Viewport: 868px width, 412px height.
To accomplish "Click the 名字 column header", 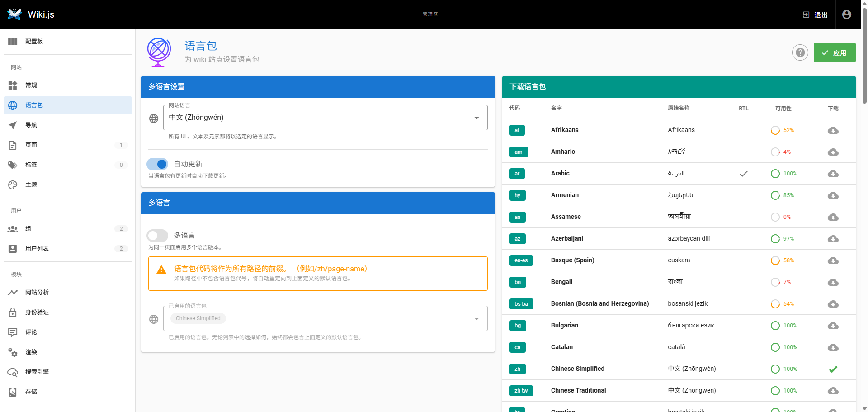I will click(557, 108).
